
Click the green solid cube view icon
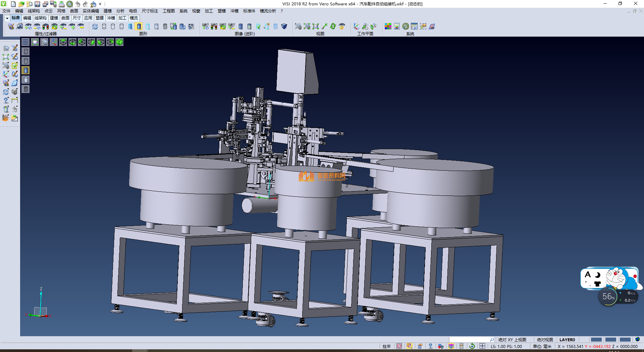(x=119, y=42)
